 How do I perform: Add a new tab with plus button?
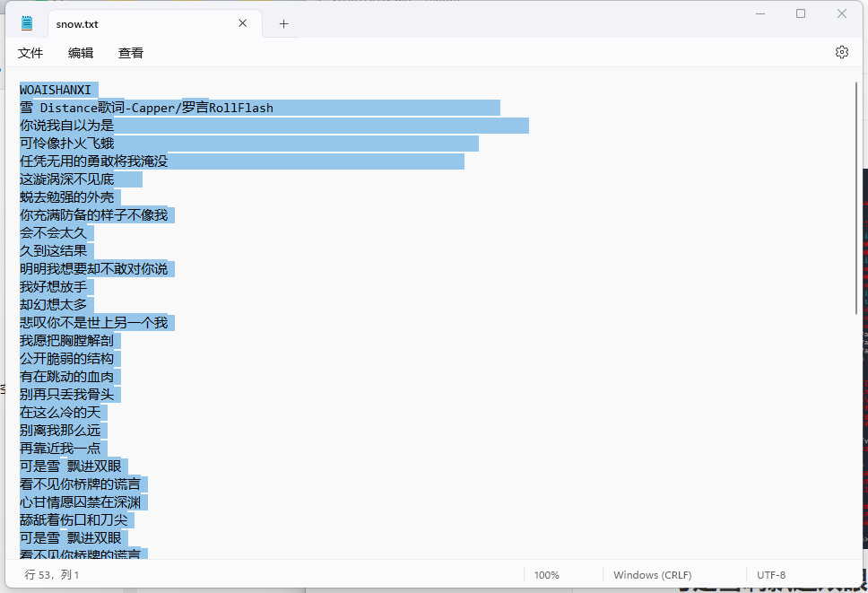(283, 24)
